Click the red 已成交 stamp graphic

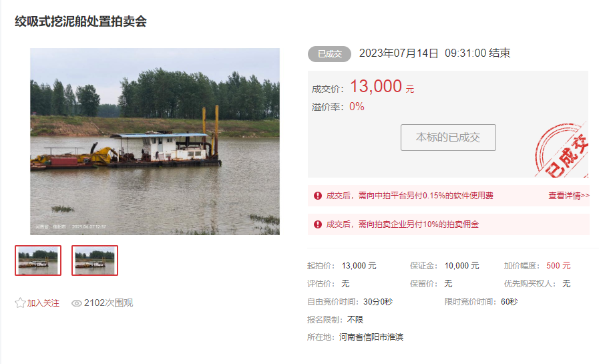pyautogui.click(x=562, y=150)
